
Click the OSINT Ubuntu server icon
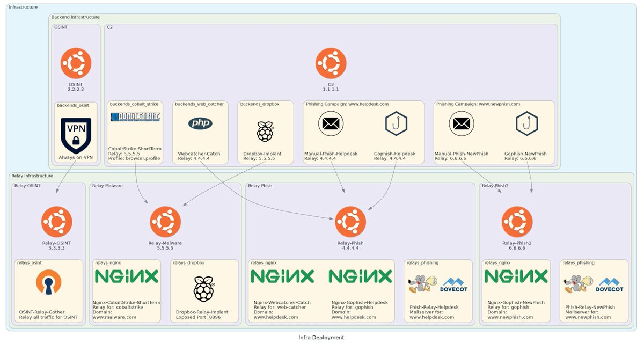point(76,63)
